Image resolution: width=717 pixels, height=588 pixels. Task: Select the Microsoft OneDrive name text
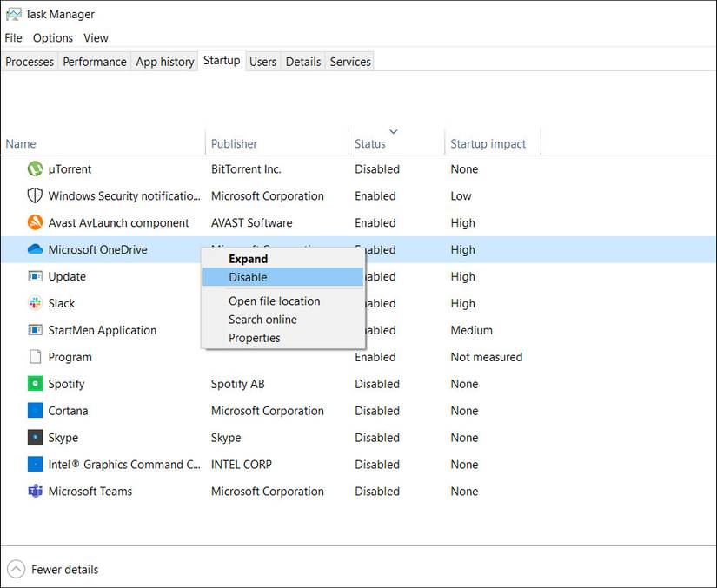pyautogui.click(x=98, y=249)
